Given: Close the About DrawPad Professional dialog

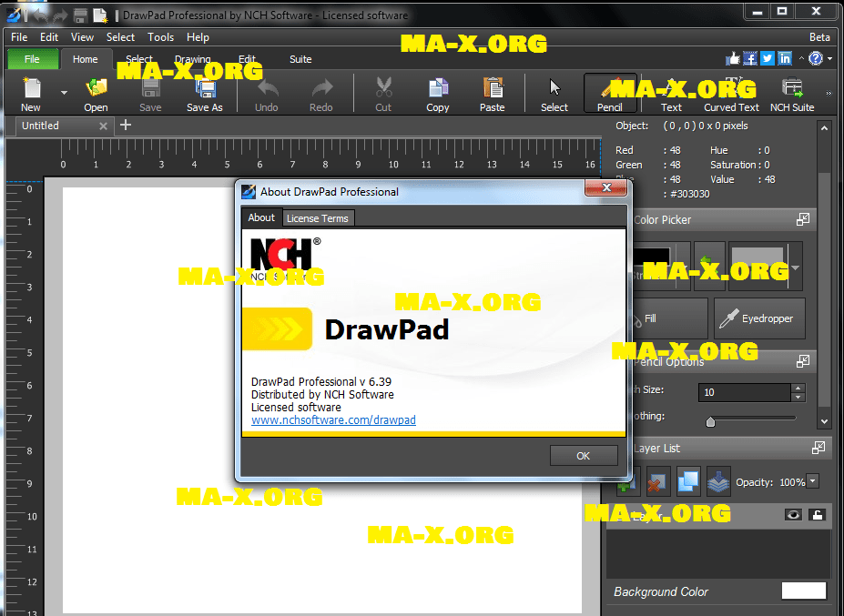Looking at the screenshot, I should [606, 187].
